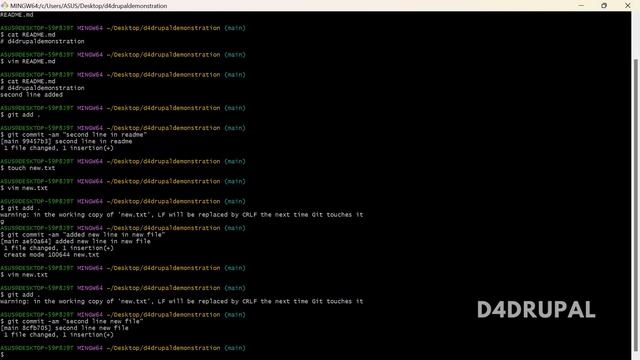Click the final empty '$' prompt line
This screenshot has width=640, height=360.
click(x=2, y=355)
